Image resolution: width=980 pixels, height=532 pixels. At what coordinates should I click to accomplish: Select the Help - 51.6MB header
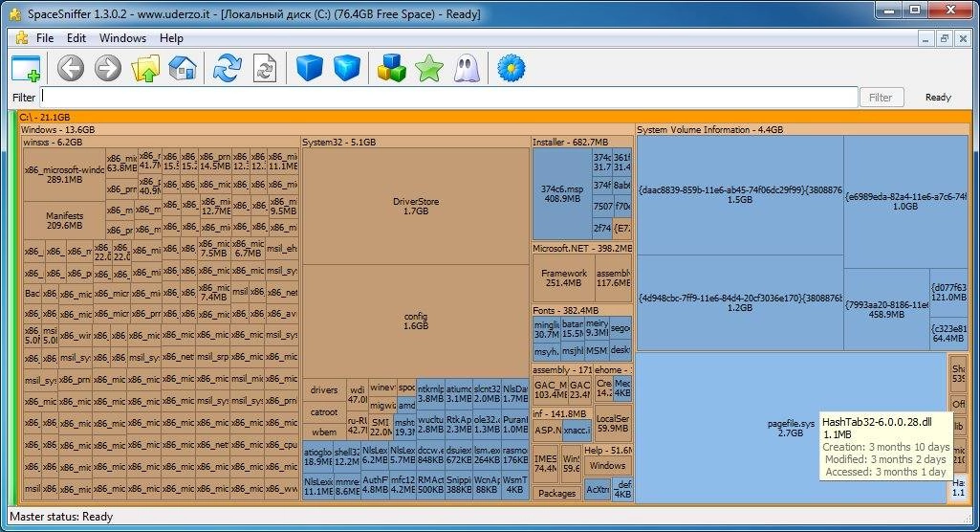[607, 450]
